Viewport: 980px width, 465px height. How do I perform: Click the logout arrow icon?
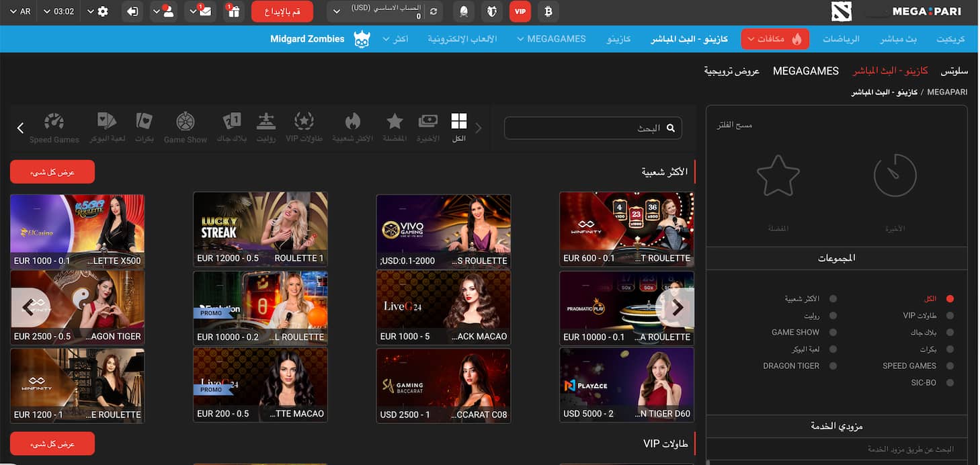133,11
